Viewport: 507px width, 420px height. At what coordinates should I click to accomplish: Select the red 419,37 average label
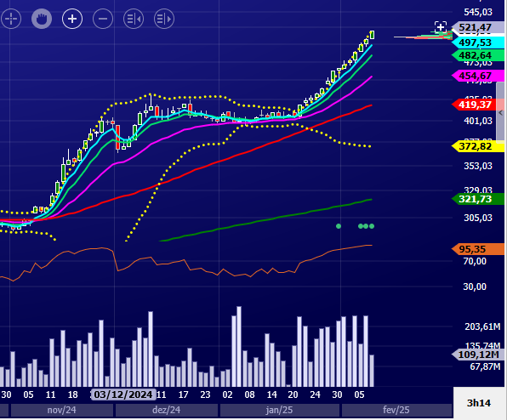(477, 105)
